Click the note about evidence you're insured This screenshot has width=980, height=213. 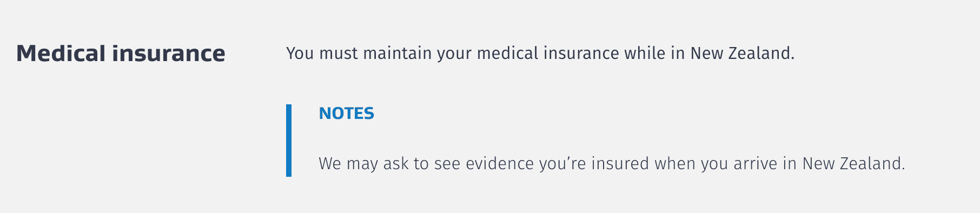click(612, 164)
